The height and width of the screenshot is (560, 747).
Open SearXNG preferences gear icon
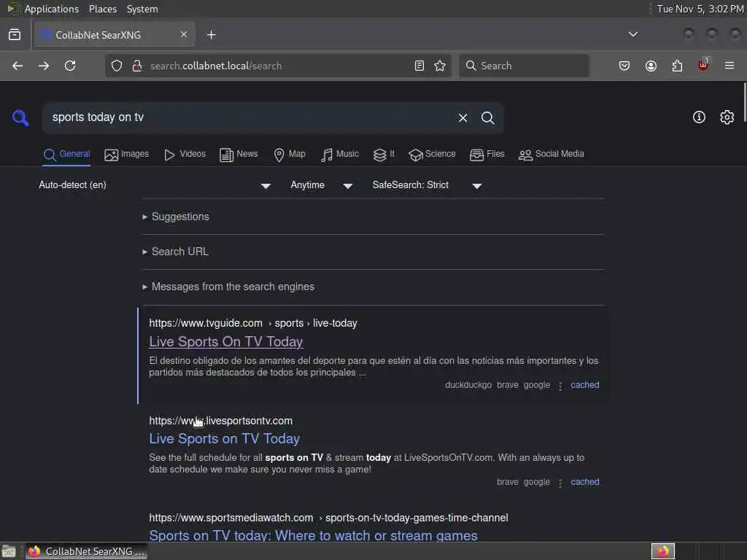point(727,117)
